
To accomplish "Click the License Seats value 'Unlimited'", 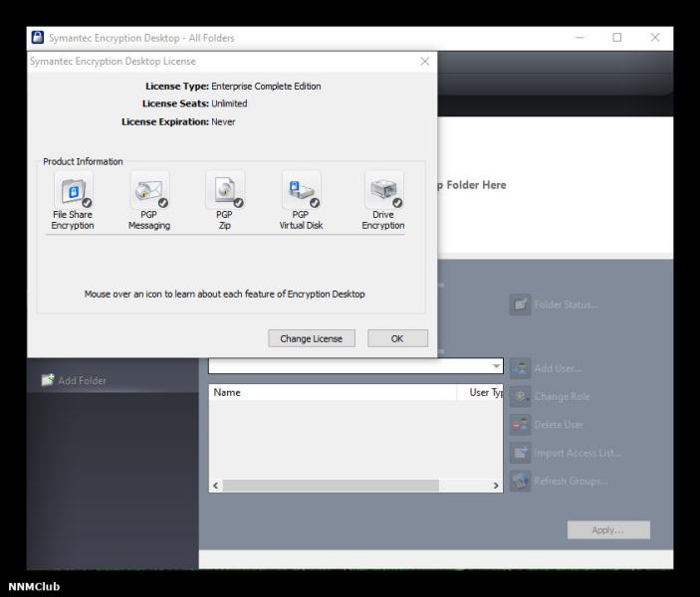I will pyautogui.click(x=229, y=103).
